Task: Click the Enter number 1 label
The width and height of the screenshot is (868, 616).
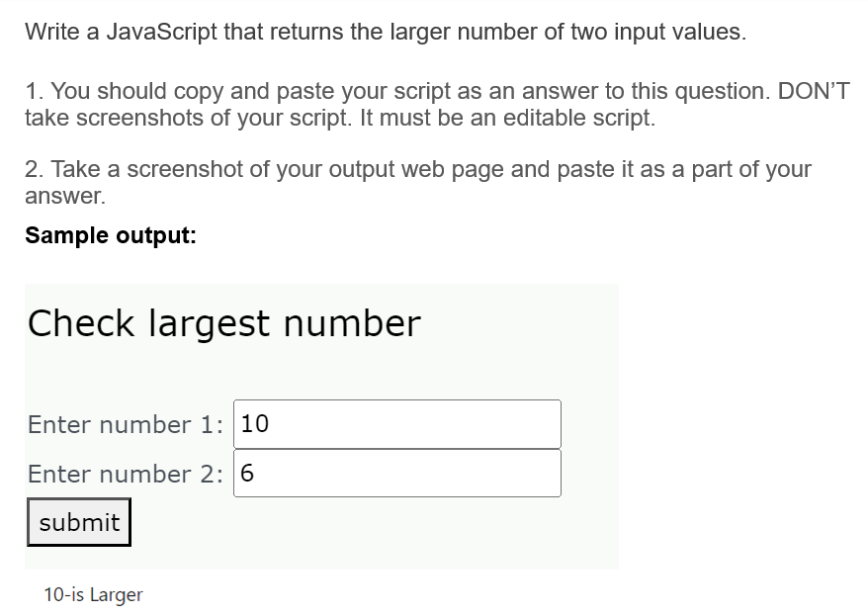Action: 125,424
